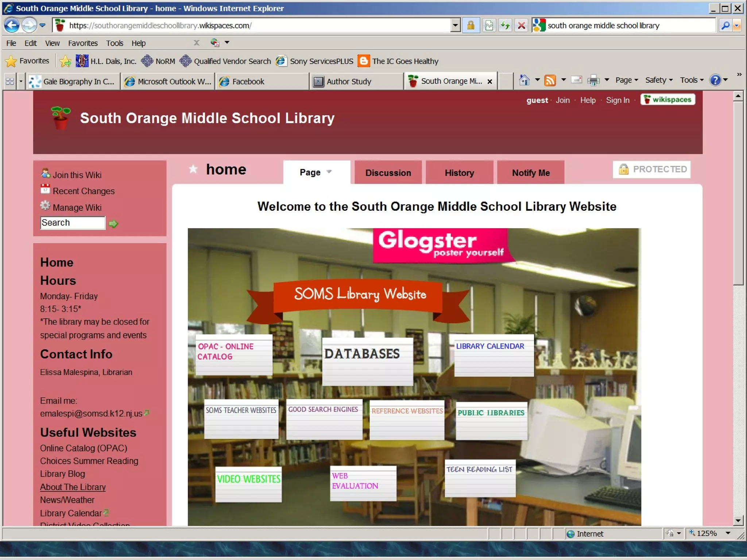Open the Quick Tabs grid button

(x=10, y=81)
